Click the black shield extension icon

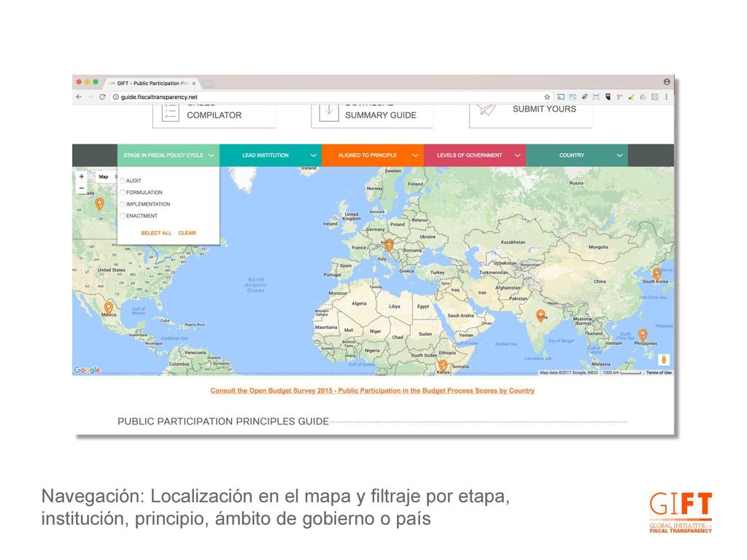608,97
